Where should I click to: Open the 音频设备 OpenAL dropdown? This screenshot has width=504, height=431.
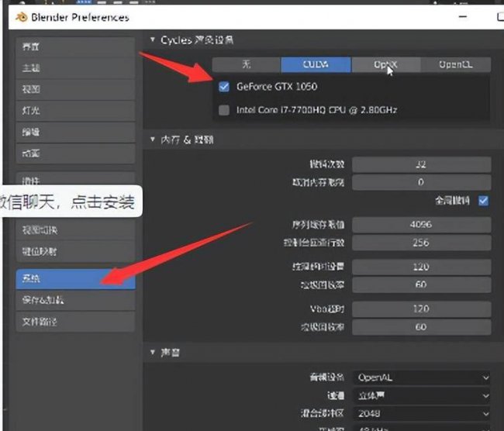[x=422, y=378]
